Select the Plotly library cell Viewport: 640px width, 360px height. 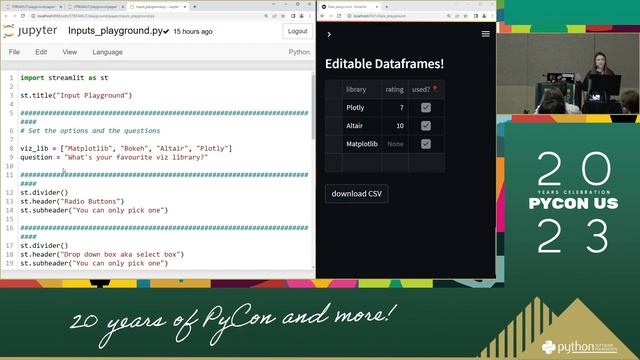pyautogui.click(x=362, y=108)
